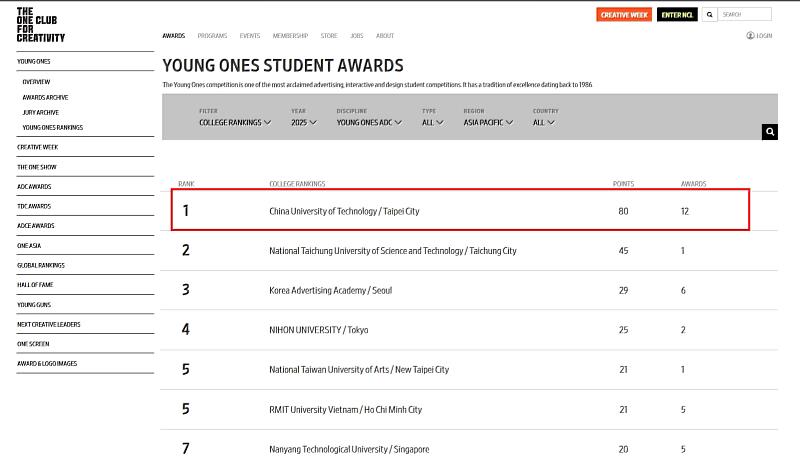The width and height of the screenshot is (800, 458).
Task: Open Jury Archive in the sidebar
Action: coord(41,112)
